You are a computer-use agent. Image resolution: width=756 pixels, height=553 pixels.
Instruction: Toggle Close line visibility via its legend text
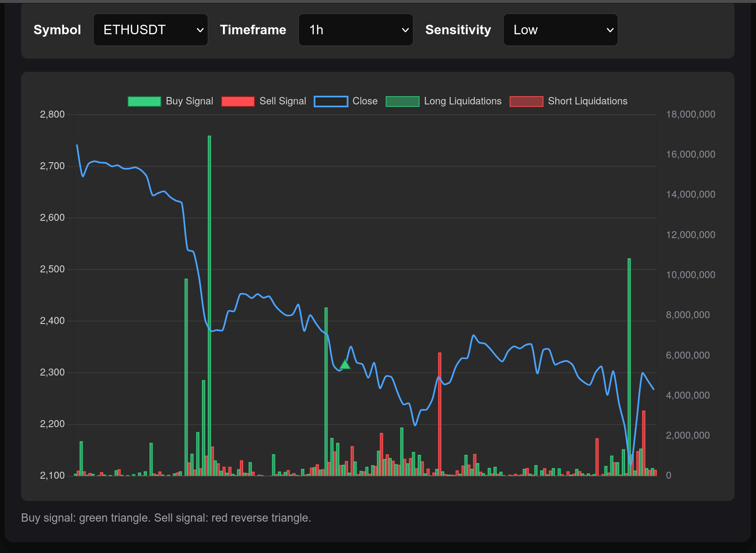[x=365, y=102]
